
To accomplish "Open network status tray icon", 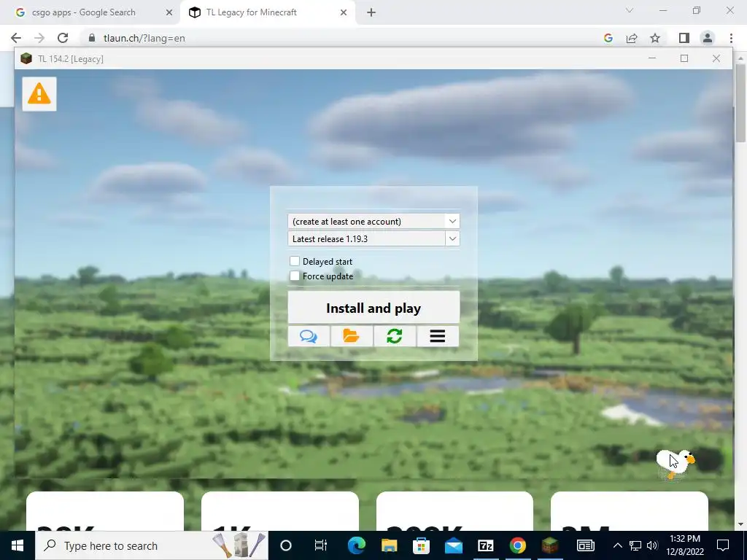I will click(x=635, y=545).
